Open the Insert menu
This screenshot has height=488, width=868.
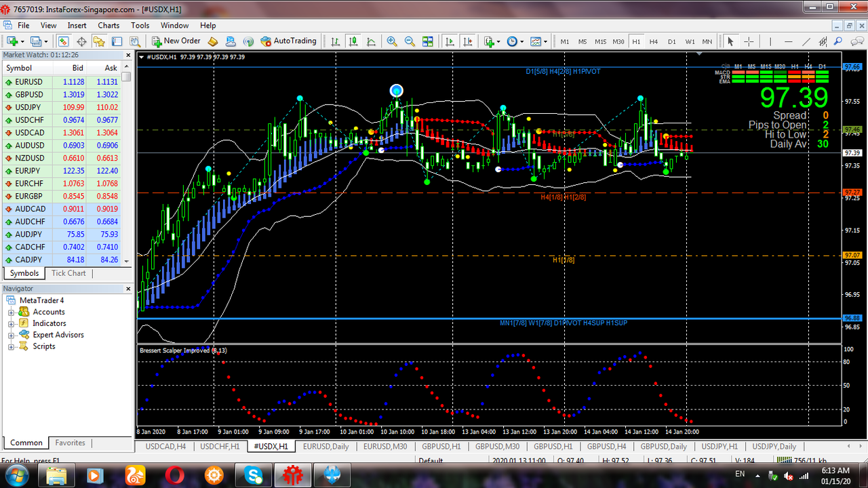click(x=77, y=25)
